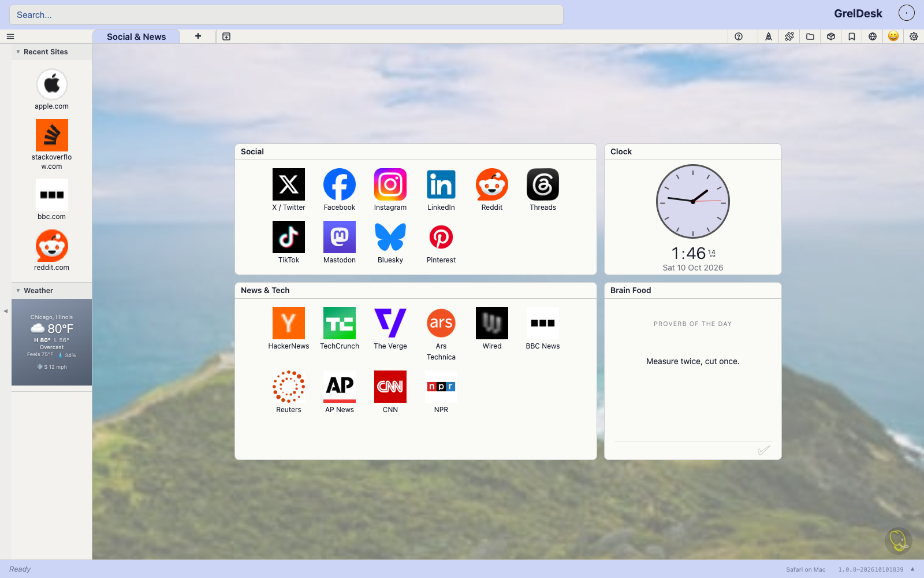Open the Mastodon shortcut
Viewport: 924px width, 578px height.
[x=340, y=243]
